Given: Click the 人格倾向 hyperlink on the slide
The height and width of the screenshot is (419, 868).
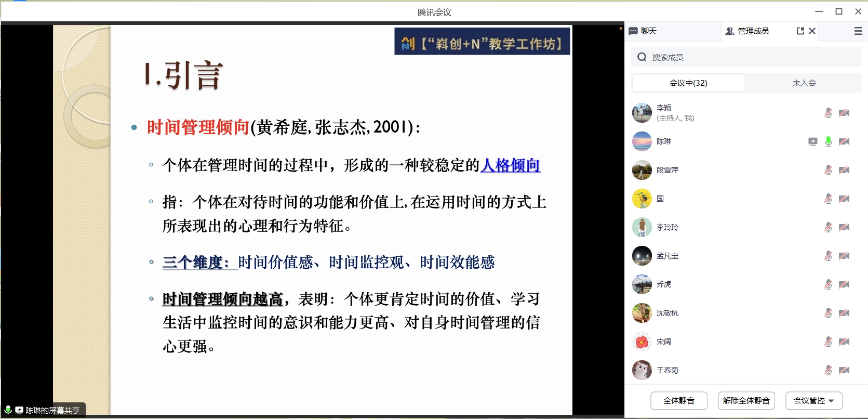Looking at the screenshot, I should pos(511,165).
